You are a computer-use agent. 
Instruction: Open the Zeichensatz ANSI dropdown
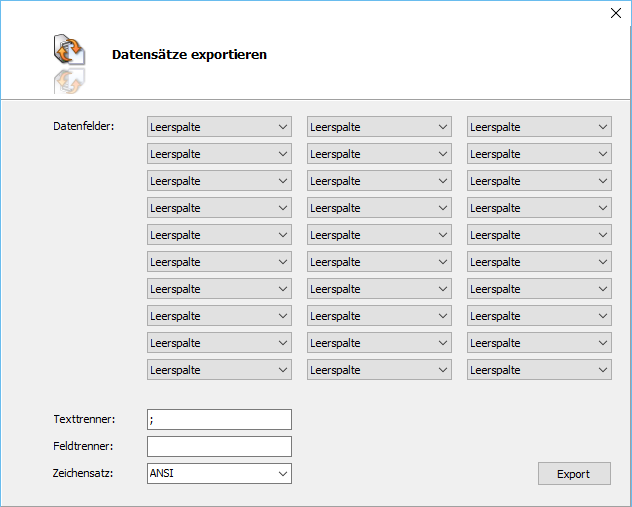tap(219, 473)
